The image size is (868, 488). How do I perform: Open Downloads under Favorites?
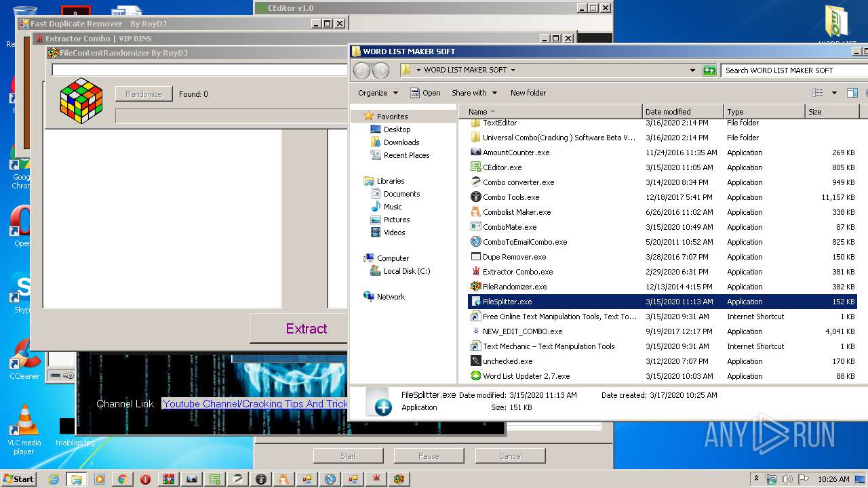pyautogui.click(x=401, y=142)
